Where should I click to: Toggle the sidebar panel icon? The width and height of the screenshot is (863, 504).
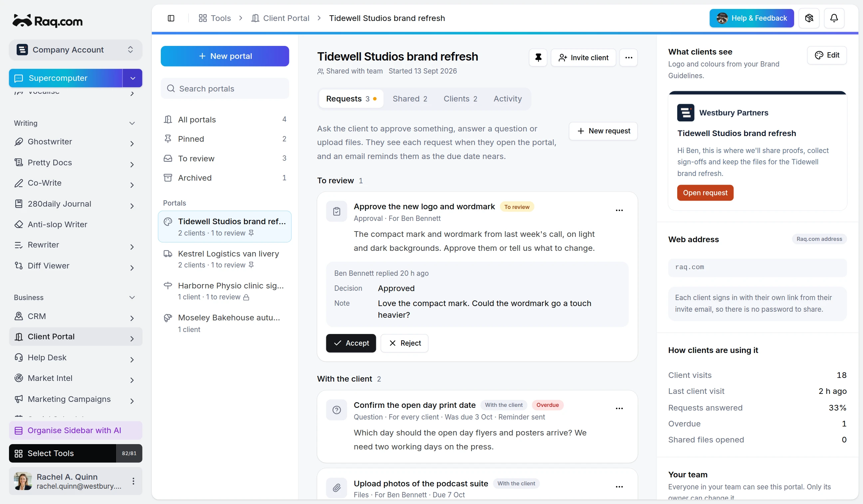[171, 18]
